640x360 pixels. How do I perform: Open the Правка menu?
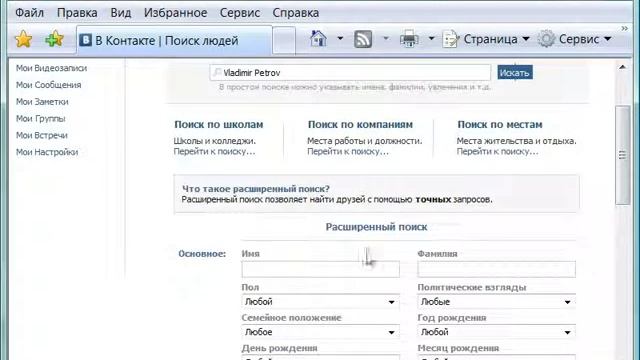pyautogui.click(x=77, y=13)
